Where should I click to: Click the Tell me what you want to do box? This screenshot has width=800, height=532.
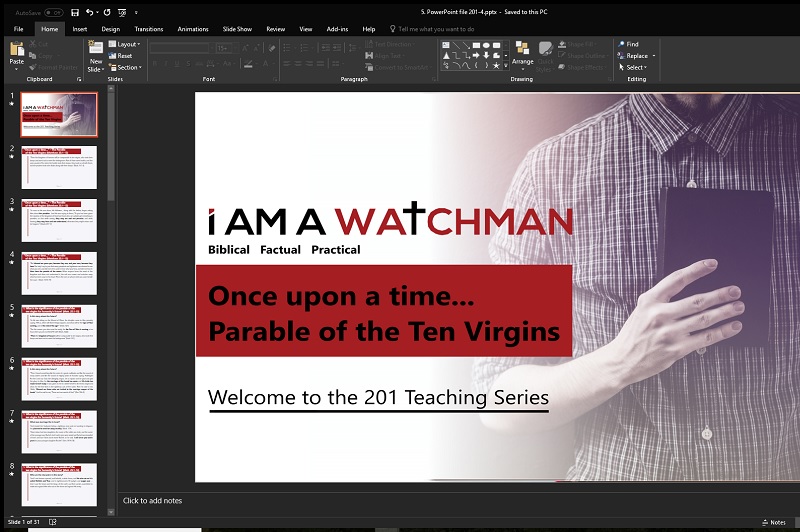coord(432,29)
